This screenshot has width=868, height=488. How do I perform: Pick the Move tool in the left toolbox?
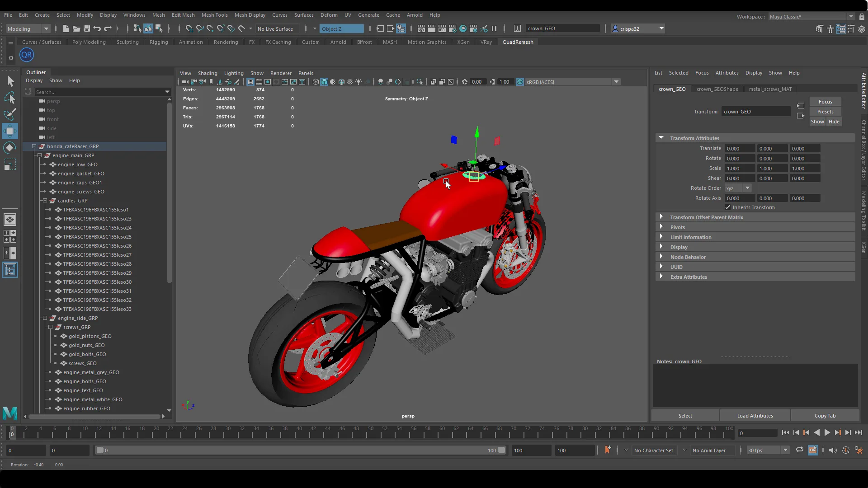point(10,131)
